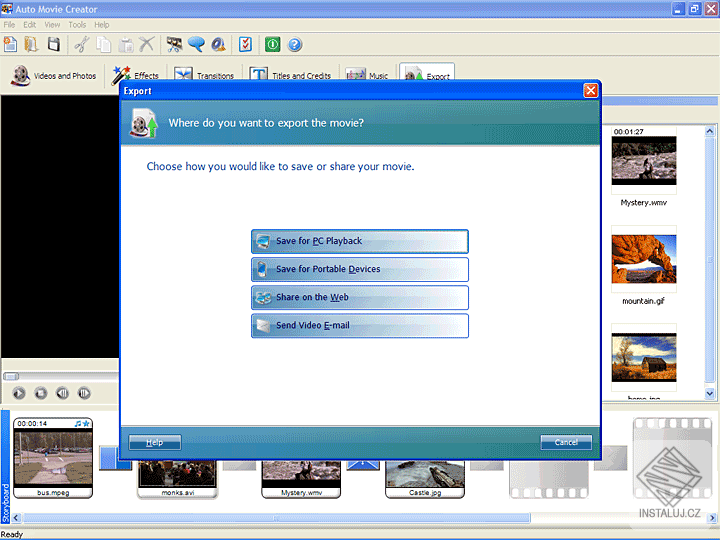Select the bus.mpeg storyboard clip

[x=53, y=458]
